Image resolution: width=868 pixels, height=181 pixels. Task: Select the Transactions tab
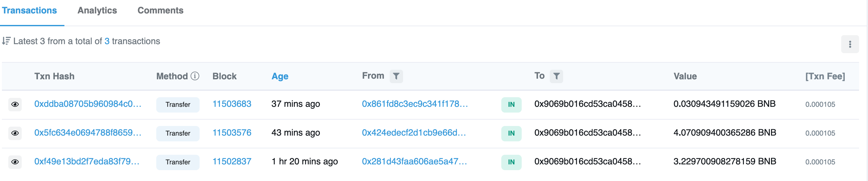29,11
